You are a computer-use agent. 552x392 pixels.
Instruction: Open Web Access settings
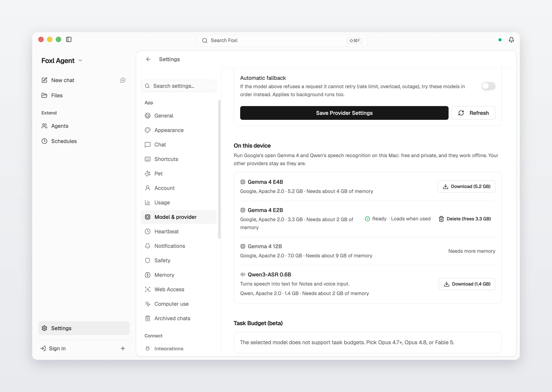(178, 289)
